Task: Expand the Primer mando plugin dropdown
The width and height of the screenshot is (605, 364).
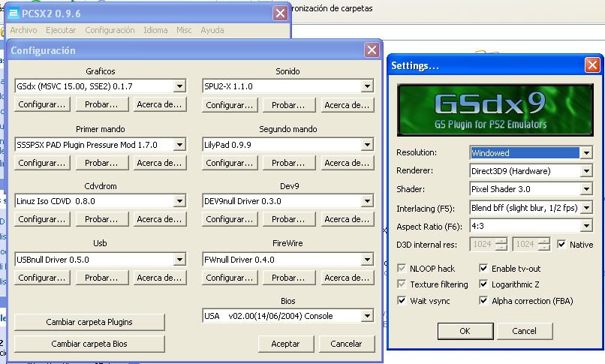Action: pos(179,145)
